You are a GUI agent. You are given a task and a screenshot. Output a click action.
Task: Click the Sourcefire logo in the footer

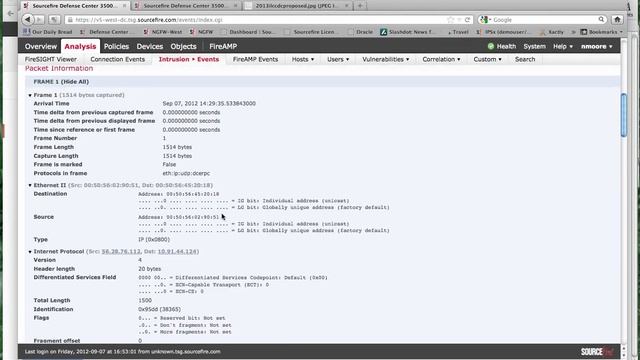click(597, 351)
